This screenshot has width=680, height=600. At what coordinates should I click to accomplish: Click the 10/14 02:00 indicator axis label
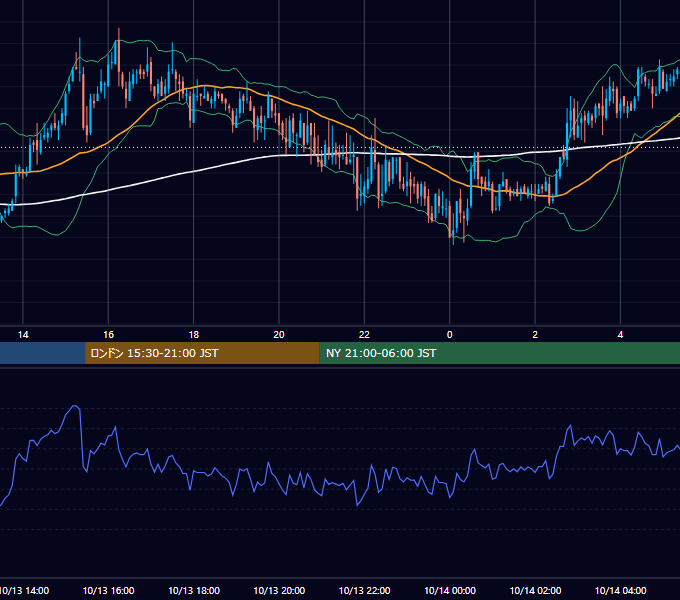point(535,591)
